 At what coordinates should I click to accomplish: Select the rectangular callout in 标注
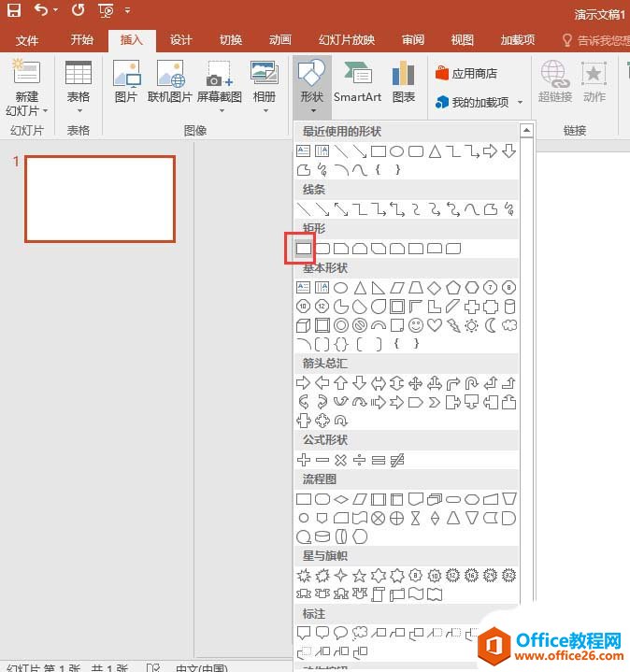[x=304, y=633]
